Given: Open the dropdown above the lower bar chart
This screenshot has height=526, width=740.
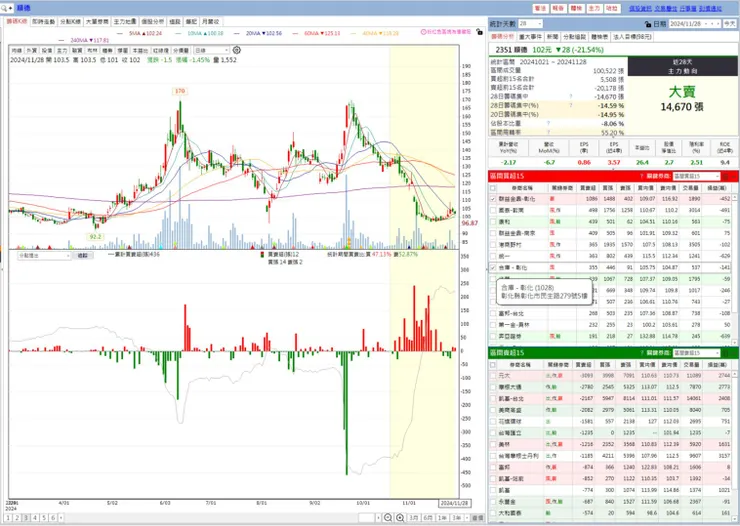Looking at the screenshot, I should coord(44,255).
